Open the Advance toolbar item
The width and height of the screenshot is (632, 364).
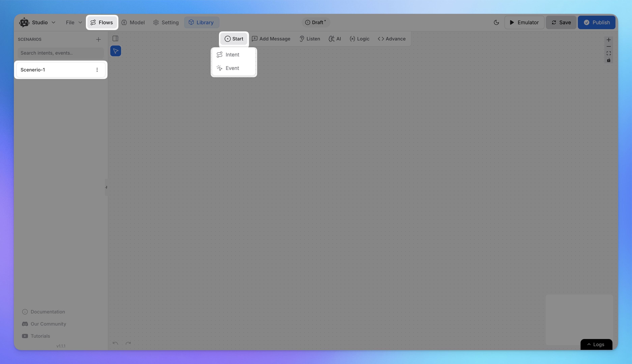coord(392,39)
